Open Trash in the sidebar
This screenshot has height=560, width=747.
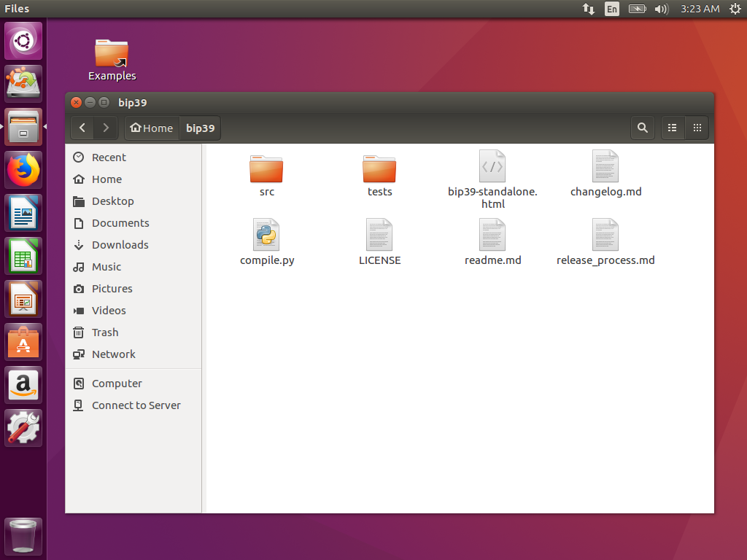tap(105, 332)
